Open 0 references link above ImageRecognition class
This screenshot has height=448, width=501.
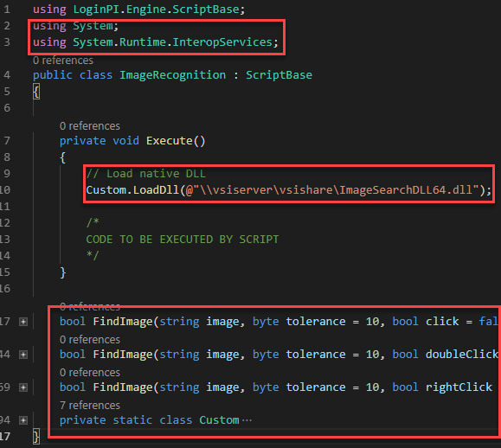[63, 61]
